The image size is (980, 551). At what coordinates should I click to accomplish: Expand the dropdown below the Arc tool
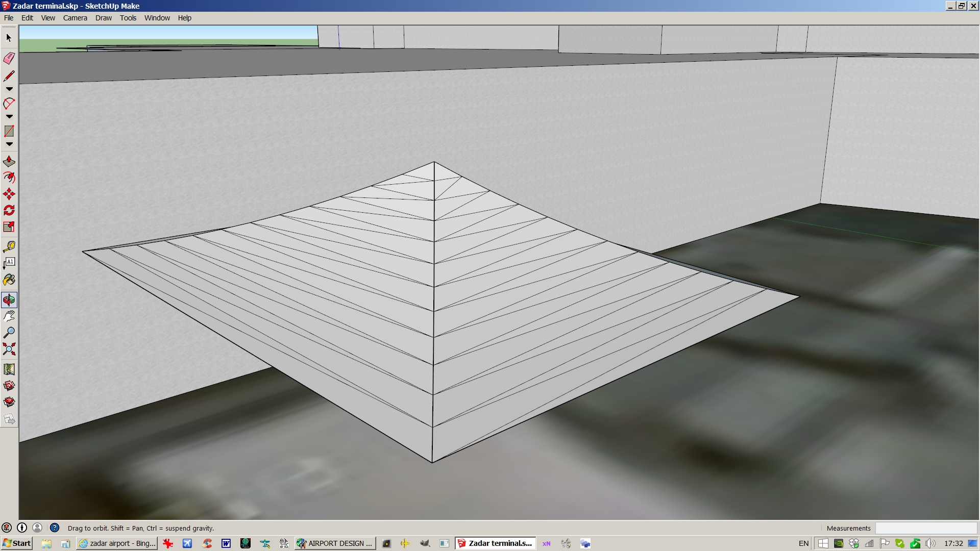point(9,117)
